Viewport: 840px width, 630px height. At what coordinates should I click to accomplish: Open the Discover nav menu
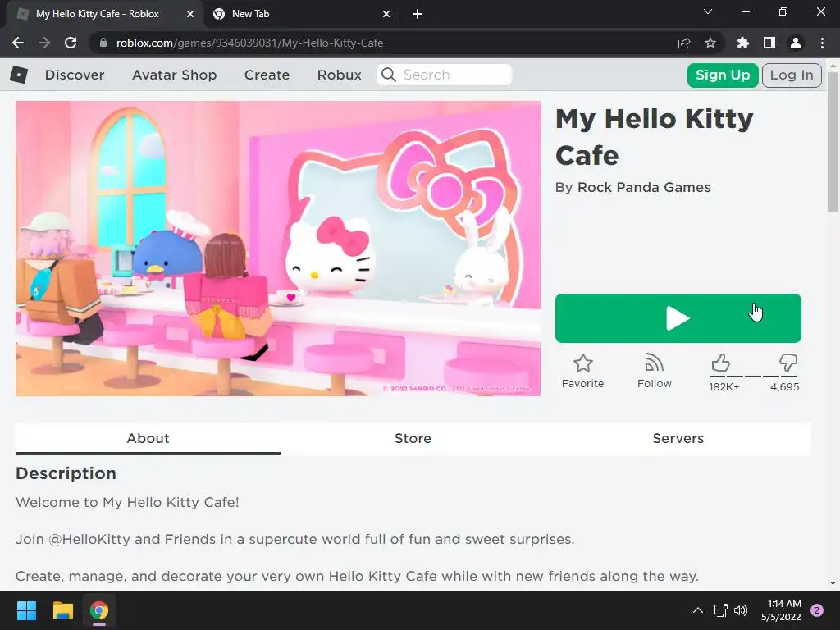click(75, 75)
